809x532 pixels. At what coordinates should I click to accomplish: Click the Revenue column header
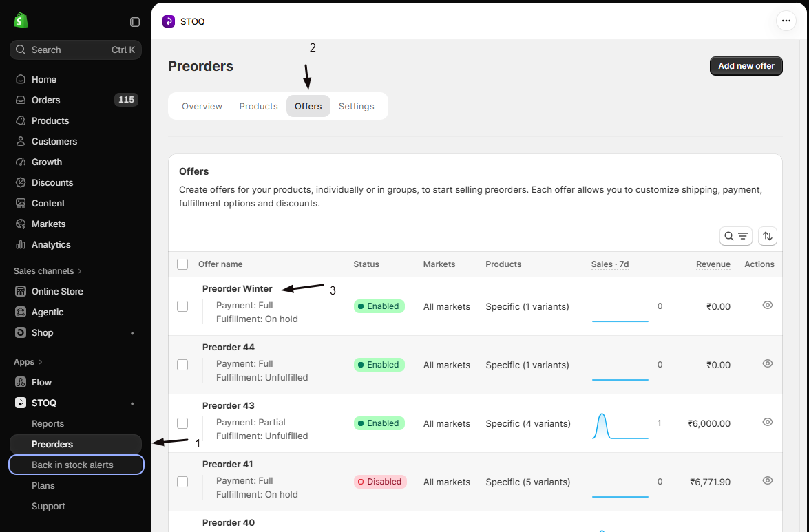[x=713, y=264]
